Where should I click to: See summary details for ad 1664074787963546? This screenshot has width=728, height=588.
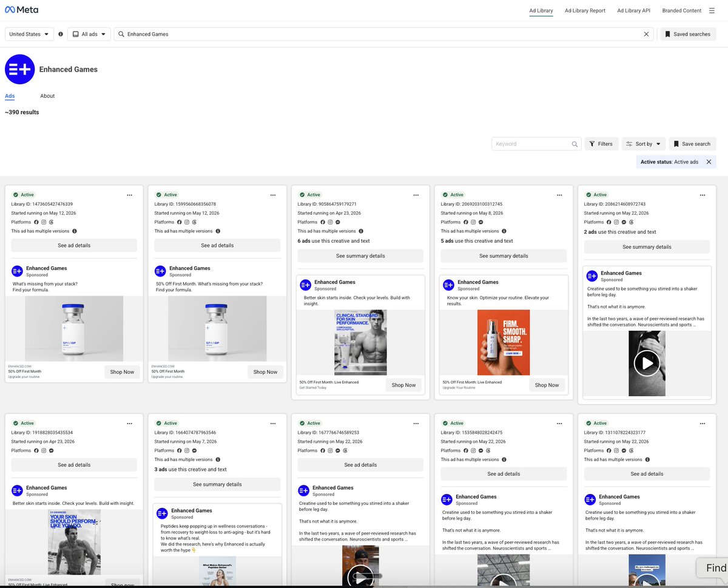click(217, 484)
